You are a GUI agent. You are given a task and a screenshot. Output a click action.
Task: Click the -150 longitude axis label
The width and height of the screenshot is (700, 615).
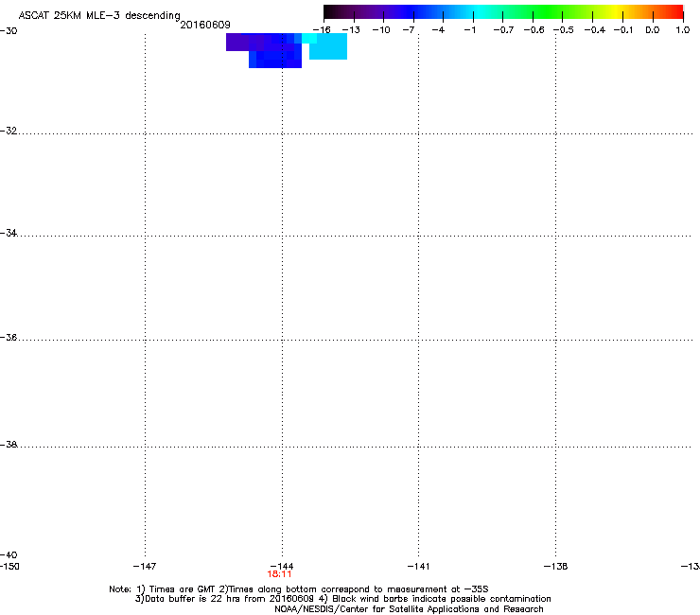point(9,567)
